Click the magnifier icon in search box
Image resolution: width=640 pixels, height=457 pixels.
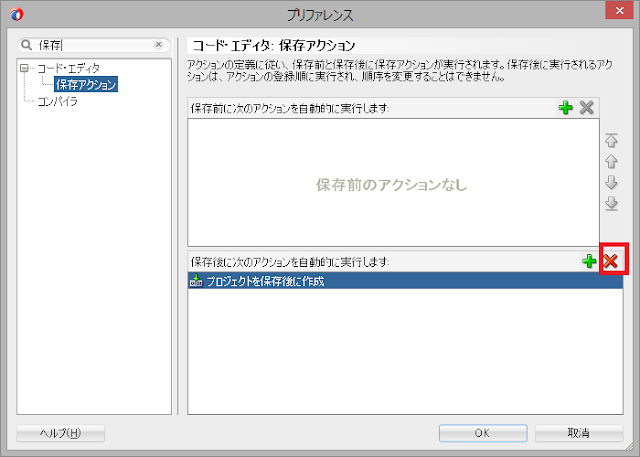(27, 45)
